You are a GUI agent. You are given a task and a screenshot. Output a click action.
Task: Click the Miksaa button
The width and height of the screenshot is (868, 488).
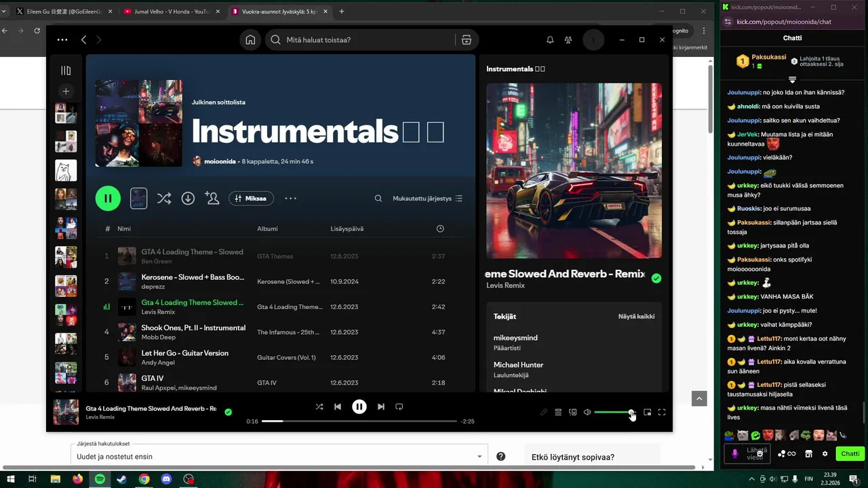(251, 199)
